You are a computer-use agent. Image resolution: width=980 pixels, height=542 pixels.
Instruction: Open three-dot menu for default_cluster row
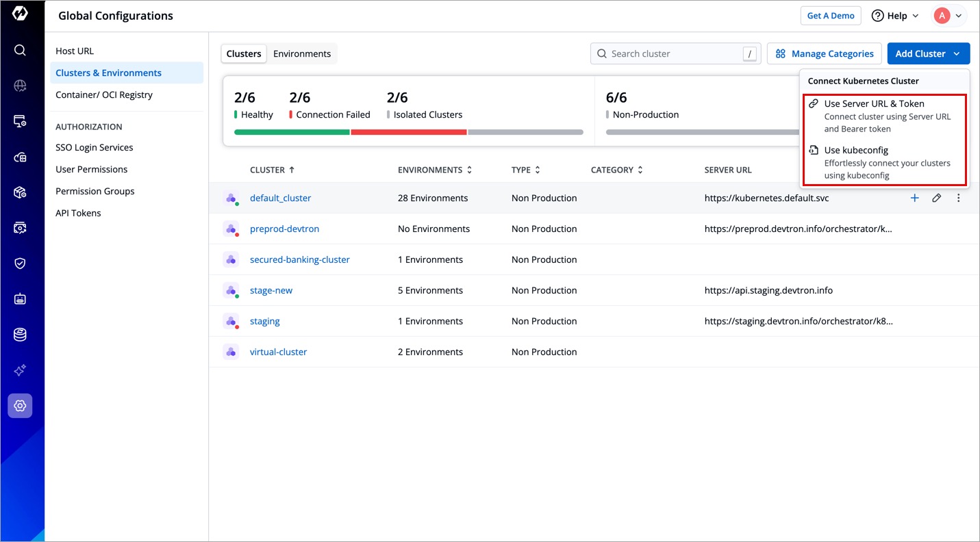click(x=958, y=198)
